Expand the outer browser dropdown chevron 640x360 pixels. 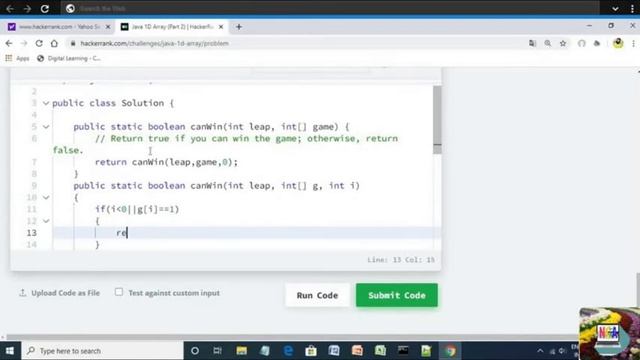click(615, 8)
